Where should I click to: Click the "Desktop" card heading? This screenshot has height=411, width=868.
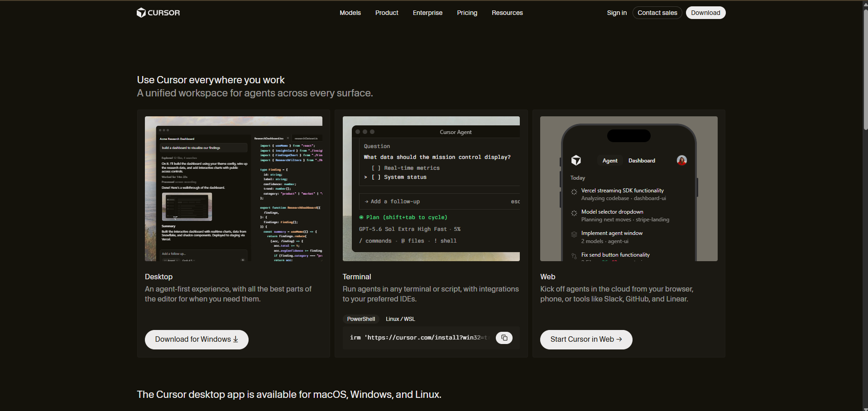tap(158, 277)
